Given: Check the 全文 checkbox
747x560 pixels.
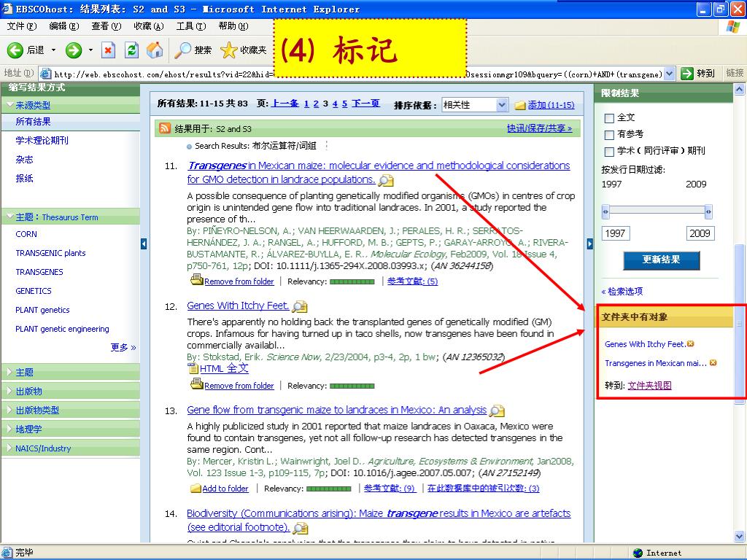Looking at the screenshot, I should (609, 118).
